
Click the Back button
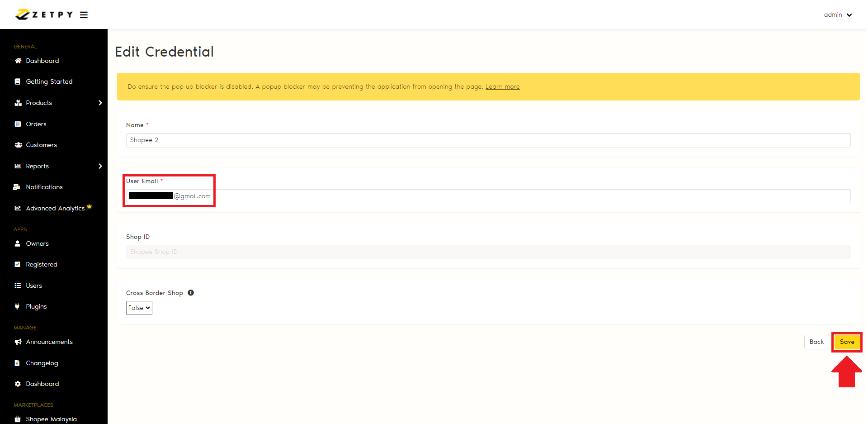click(x=816, y=342)
